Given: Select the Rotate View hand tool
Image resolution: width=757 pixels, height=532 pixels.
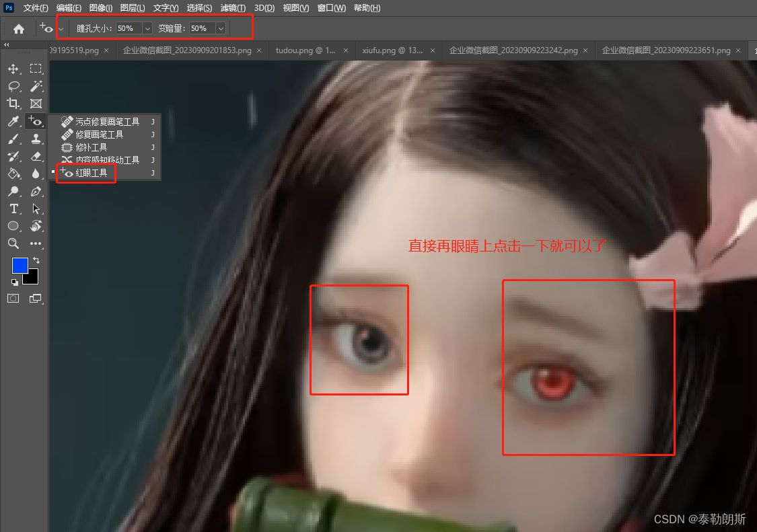Looking at the screenshot, I should pos(36,226).
